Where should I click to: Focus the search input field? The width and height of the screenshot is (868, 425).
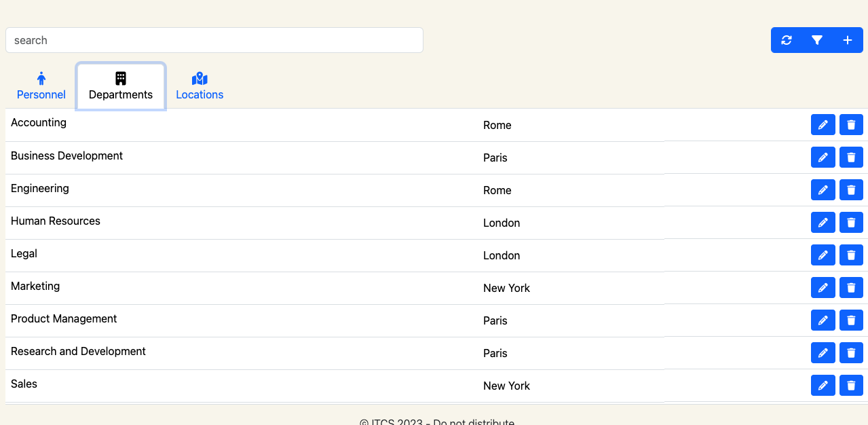214,40
